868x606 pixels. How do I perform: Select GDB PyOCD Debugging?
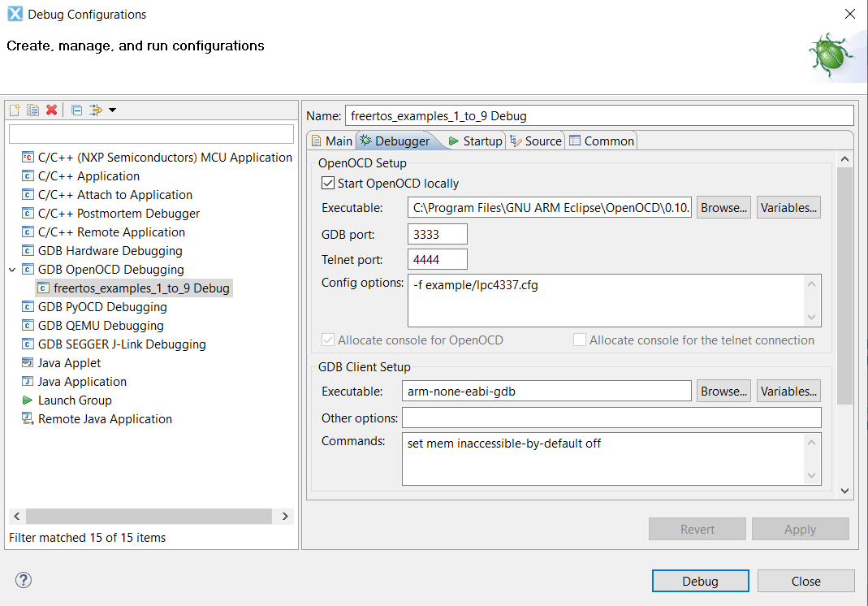tap(102, 307)
